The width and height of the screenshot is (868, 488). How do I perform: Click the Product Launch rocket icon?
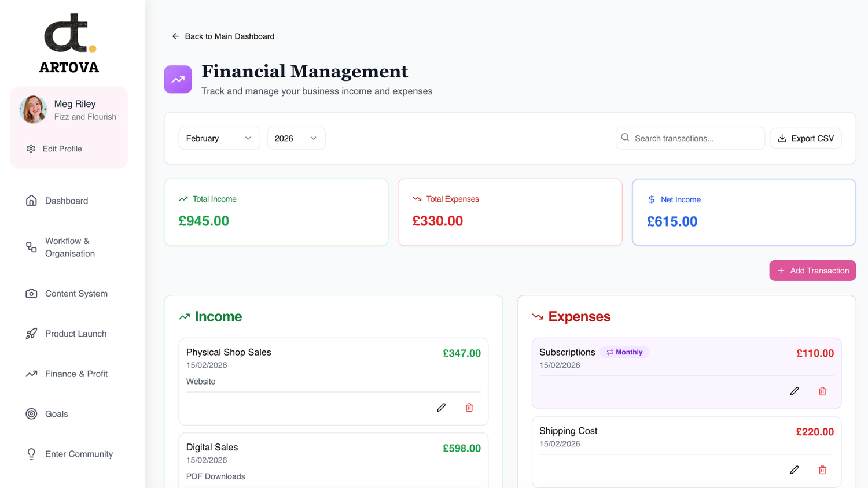click(31, 334)
